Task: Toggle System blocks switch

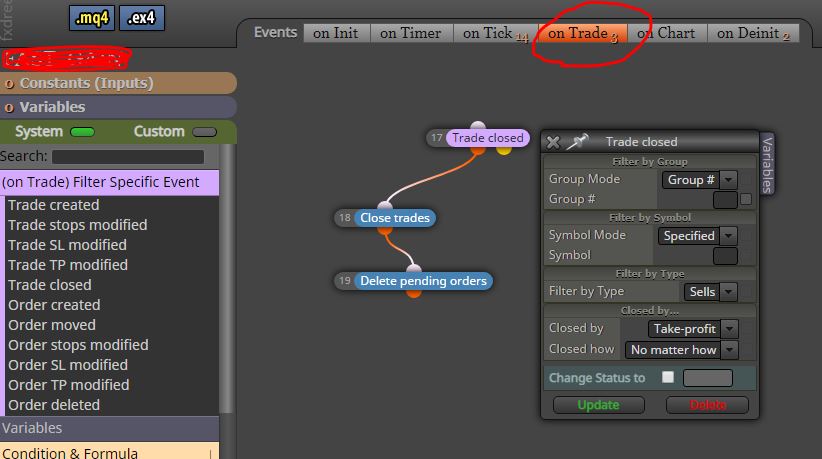Action: [x=82, y=132]
